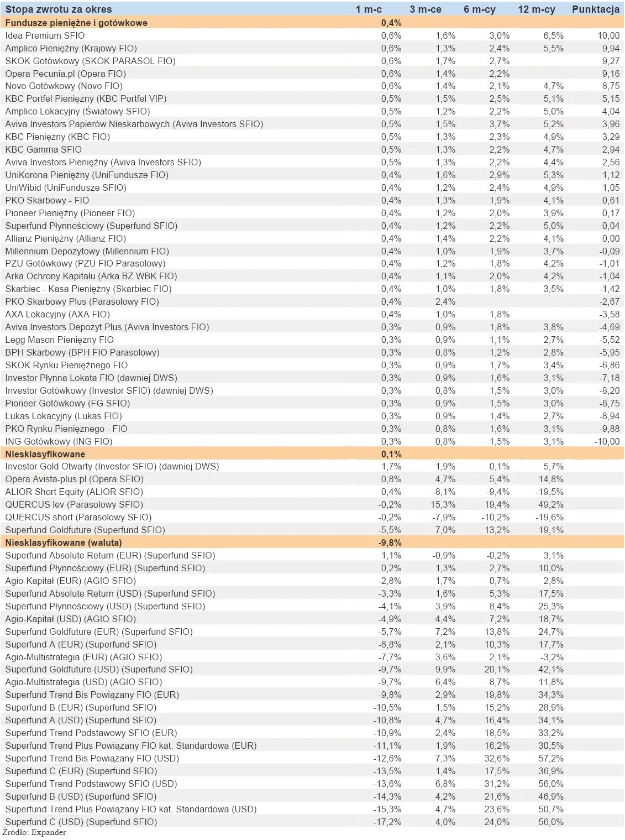Click the "12 m-cy" column header
Viewport: 625px width, 840px height.
point(536,9)
